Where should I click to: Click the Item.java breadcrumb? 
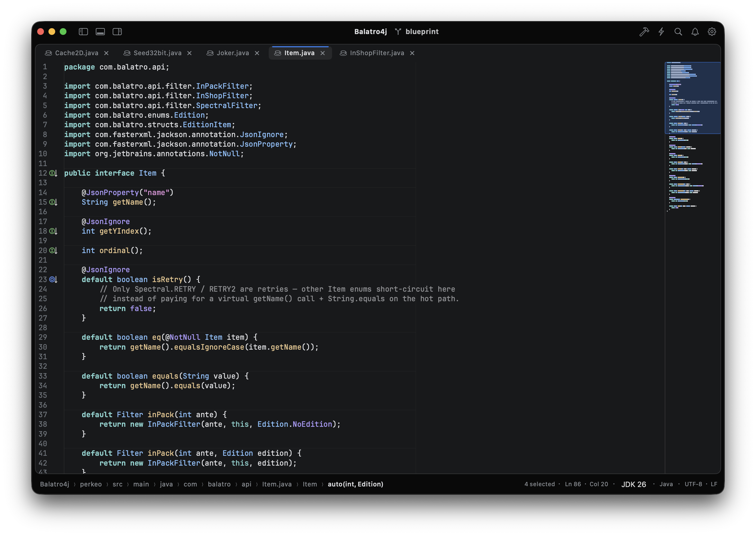277,484
